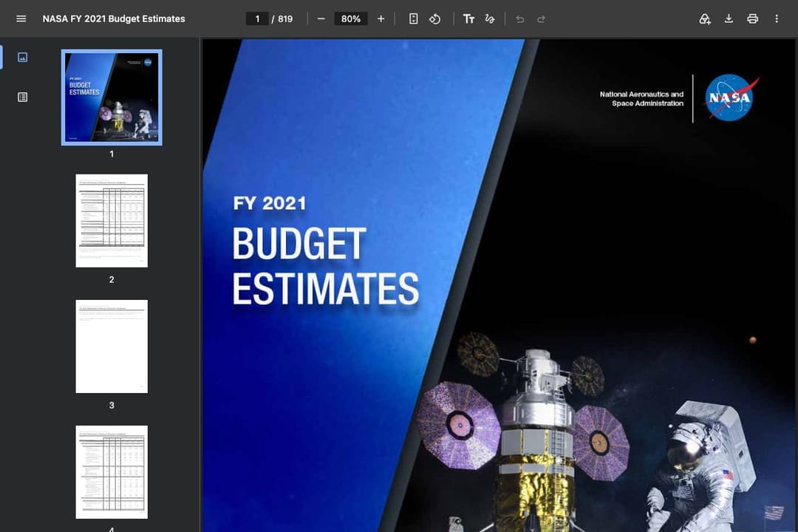Download the PDF file

pos(729,18)
